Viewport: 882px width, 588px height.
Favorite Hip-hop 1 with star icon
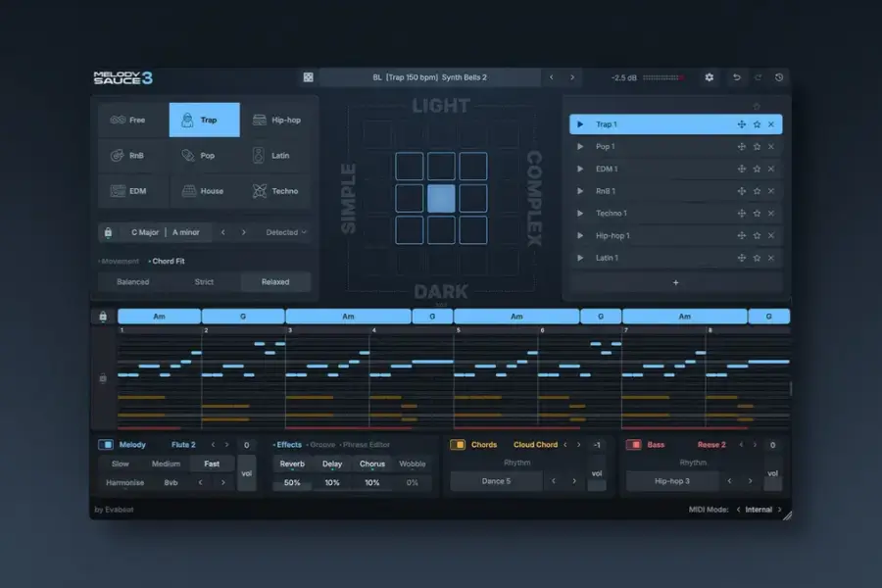(x=758, y=236)
